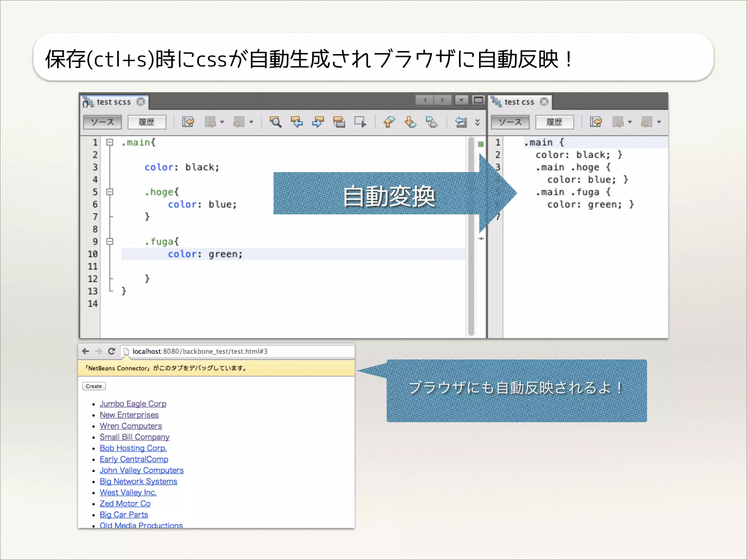Click maximize editor window icon
This screenshot has height=560, width=747.
[478, 100]
